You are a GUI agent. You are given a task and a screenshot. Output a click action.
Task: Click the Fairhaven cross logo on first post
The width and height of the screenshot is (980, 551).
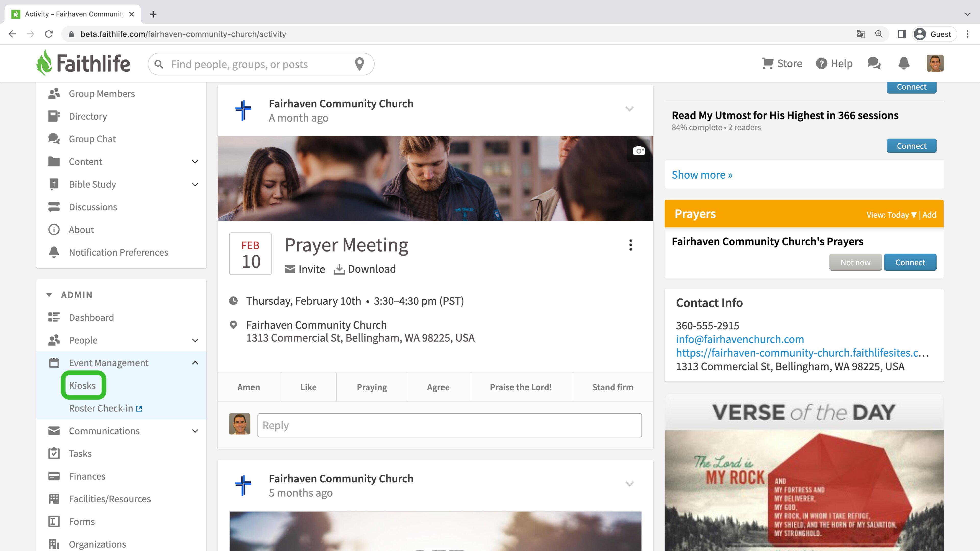243,110
